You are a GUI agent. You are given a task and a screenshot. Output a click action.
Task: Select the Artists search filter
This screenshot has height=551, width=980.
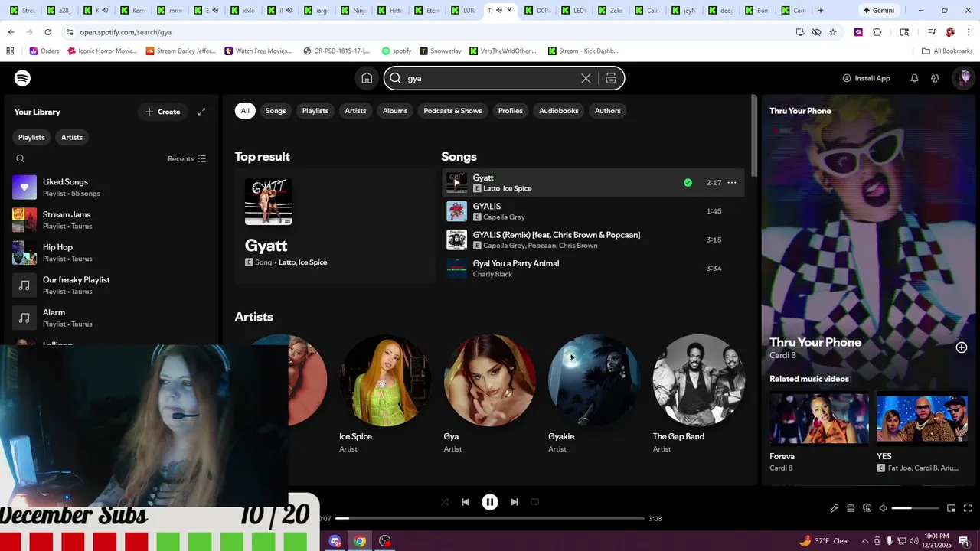tap(355, 111)
